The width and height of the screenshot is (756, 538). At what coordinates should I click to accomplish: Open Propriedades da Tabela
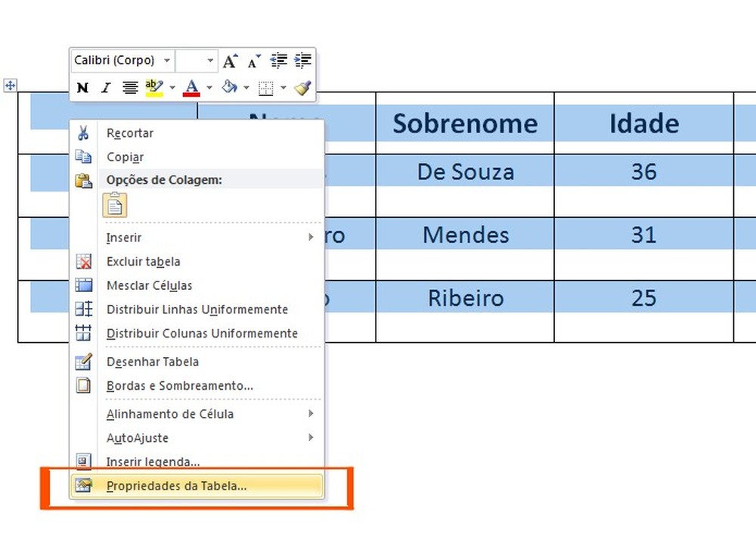point(197,486)
